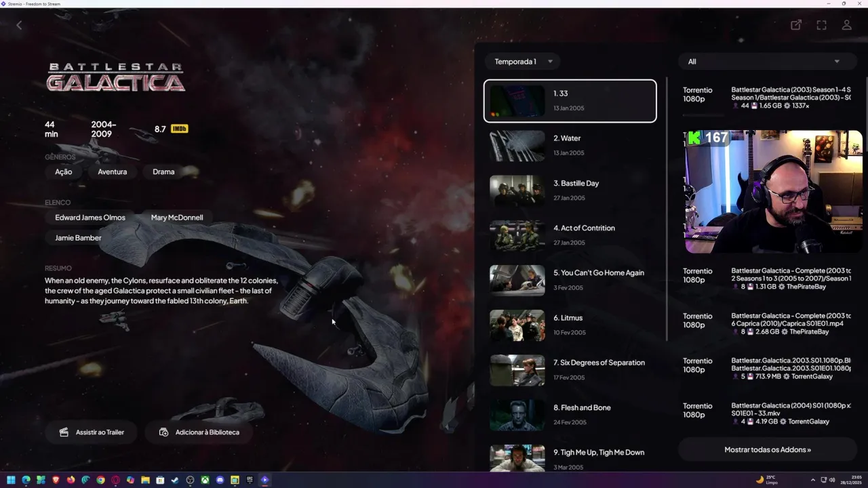Filter by the Aventura genre tag

[x=113, y=172]
